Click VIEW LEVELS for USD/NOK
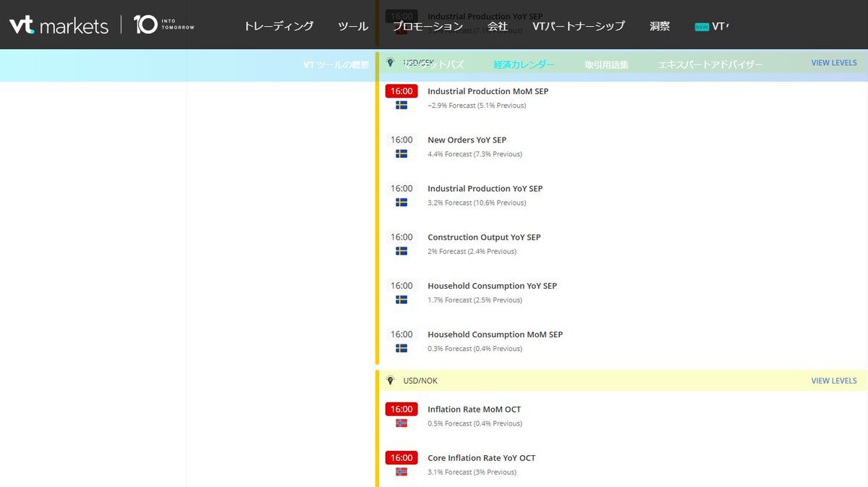The height and width of the screenshot is (487, 868). (x=833, y=381)
